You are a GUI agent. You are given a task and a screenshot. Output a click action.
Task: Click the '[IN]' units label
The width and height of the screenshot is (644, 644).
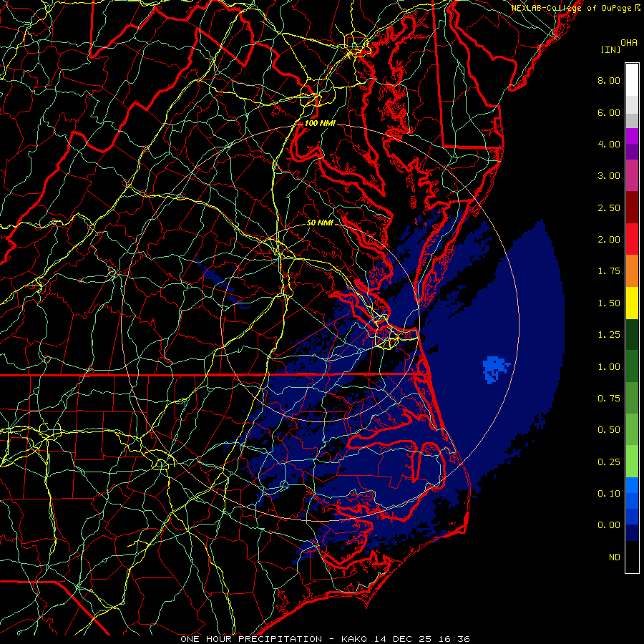click(x=611, y=49)
